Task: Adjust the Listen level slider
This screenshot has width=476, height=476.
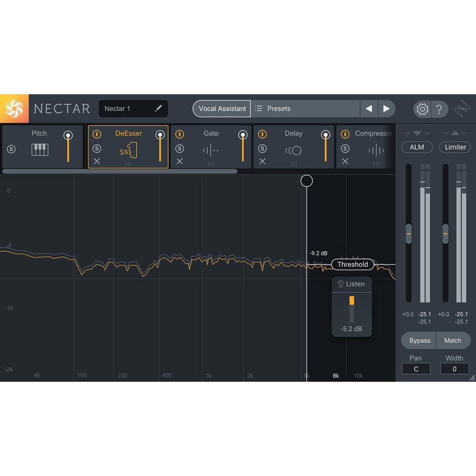Action: tap(351, 301)
